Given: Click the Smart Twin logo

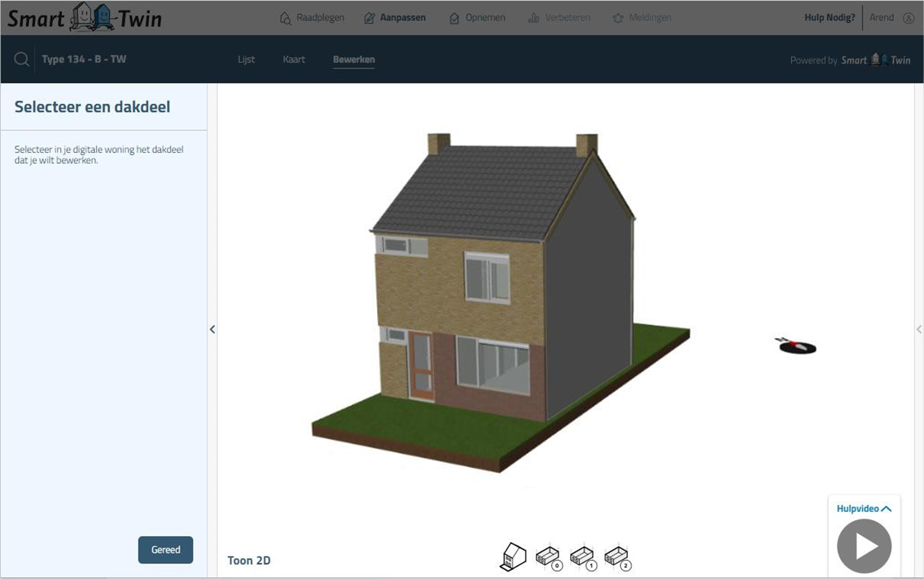Looking at the screenshot, I should (84, 18).
